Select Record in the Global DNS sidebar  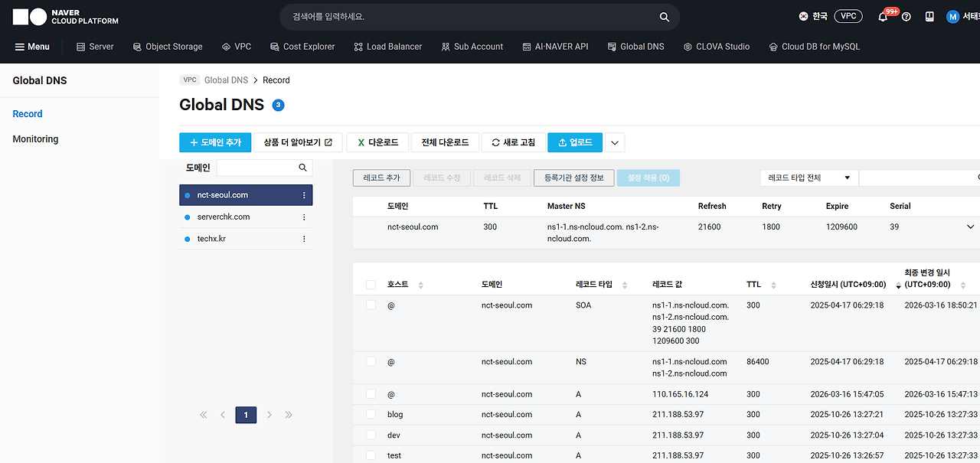27,113
